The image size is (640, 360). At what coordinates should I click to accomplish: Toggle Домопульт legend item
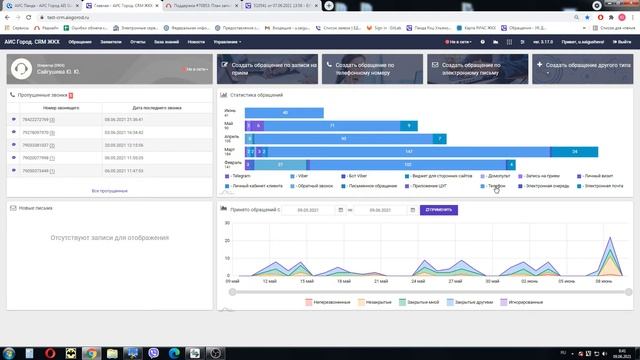point(496,176)
